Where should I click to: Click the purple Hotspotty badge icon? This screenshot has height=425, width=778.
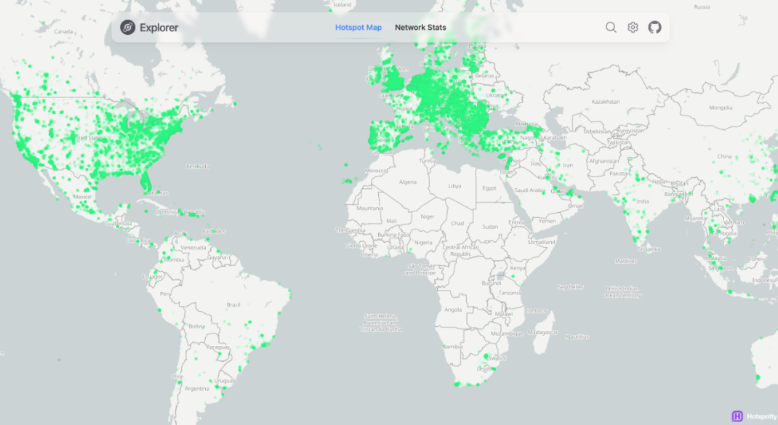[737, 415]
